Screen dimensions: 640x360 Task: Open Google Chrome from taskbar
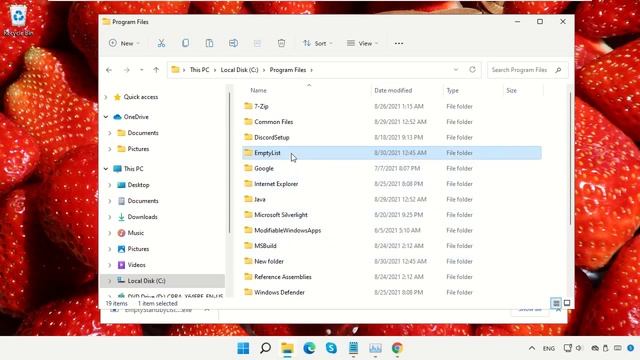[x=397, y=348]
